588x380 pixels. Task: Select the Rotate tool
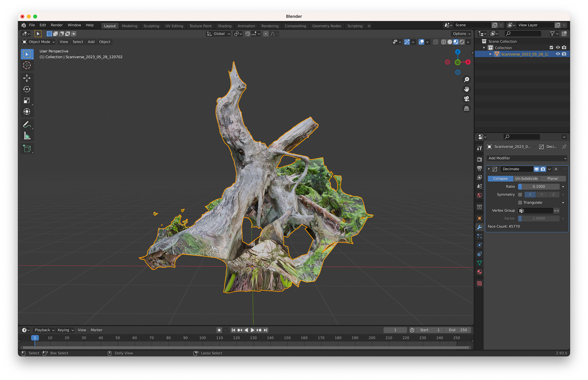point(27,89)
